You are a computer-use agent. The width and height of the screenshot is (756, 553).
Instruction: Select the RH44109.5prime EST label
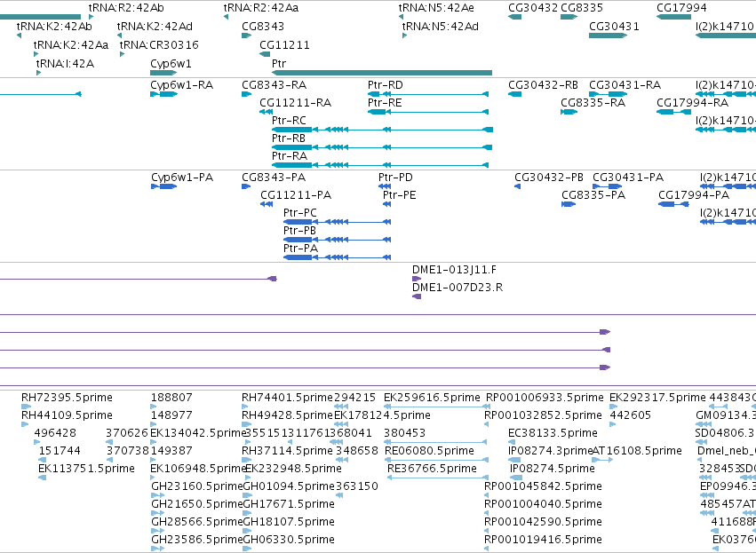coord(67,415)
